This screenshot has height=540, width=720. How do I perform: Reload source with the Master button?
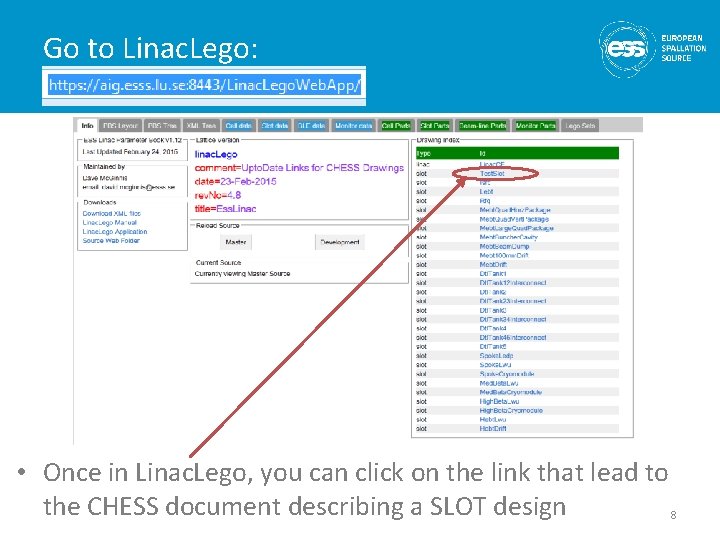pos(236,242)
